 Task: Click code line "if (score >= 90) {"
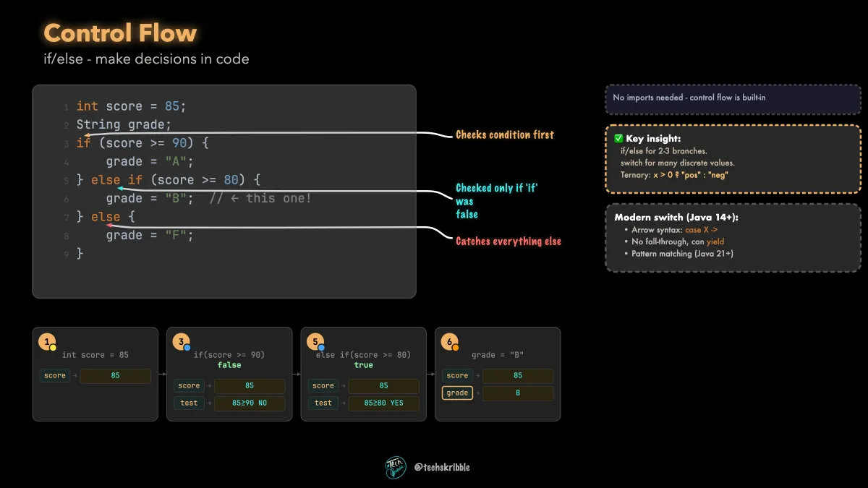tap(142, 143)
